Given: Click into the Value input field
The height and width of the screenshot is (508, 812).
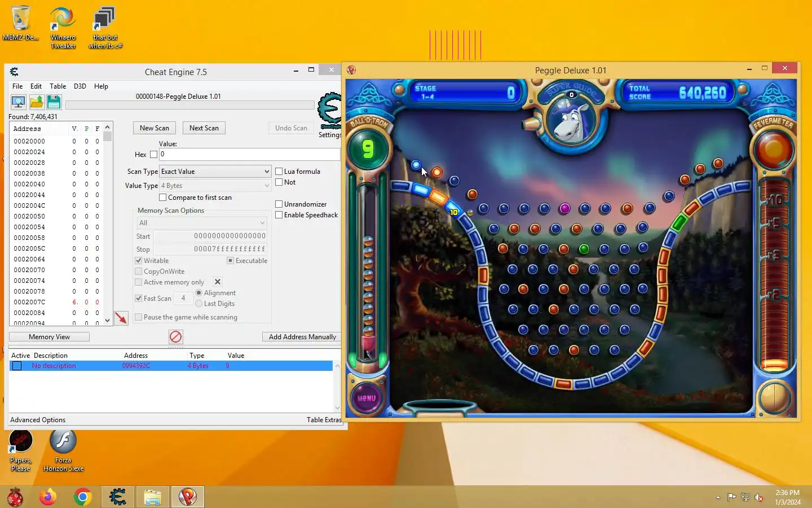Looking at the screenshot, I should pos(250,154).
